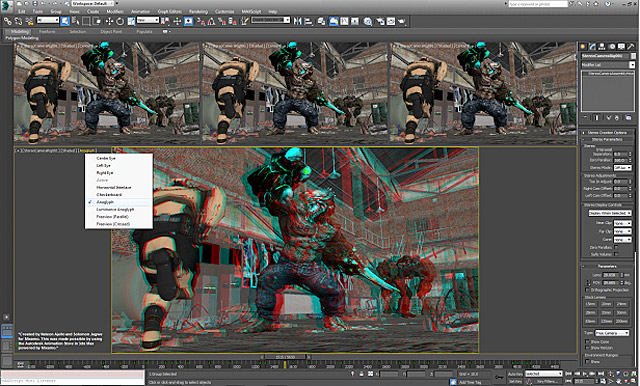Screen dimensions: 640x386
Task: Open the camera Type dropdown
Action: (612, 333)
